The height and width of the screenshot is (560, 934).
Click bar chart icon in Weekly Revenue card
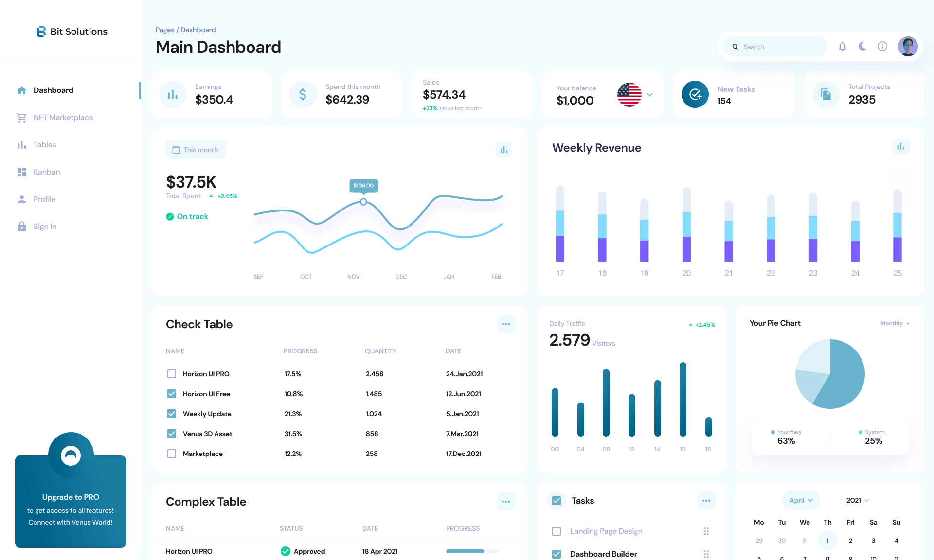(901, 147)
